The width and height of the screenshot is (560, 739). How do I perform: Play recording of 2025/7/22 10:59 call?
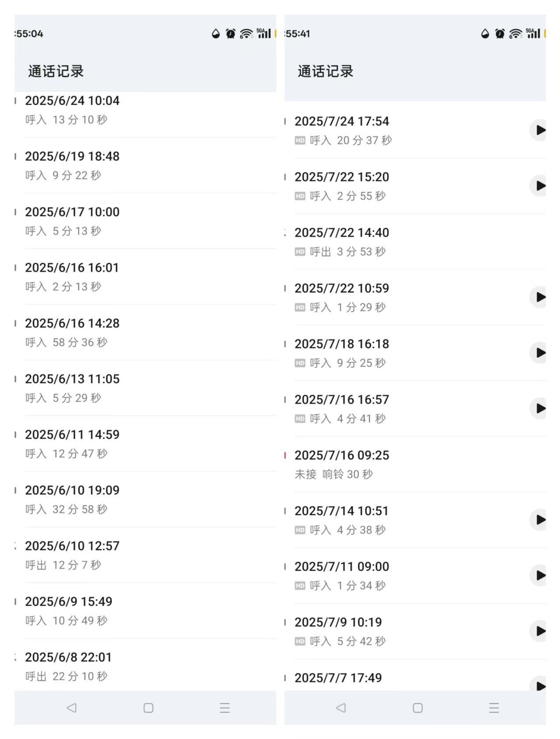click(x=539, y=297)
